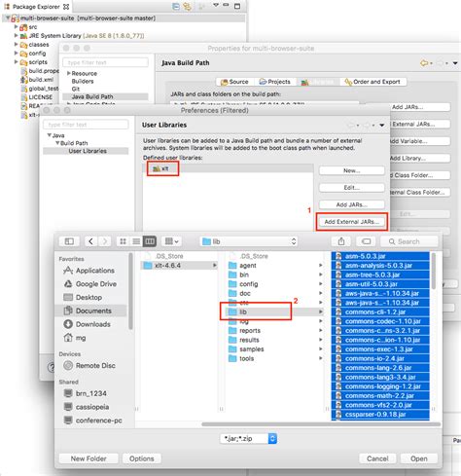Open the Source tab in Java Build Path

[234, 82]
